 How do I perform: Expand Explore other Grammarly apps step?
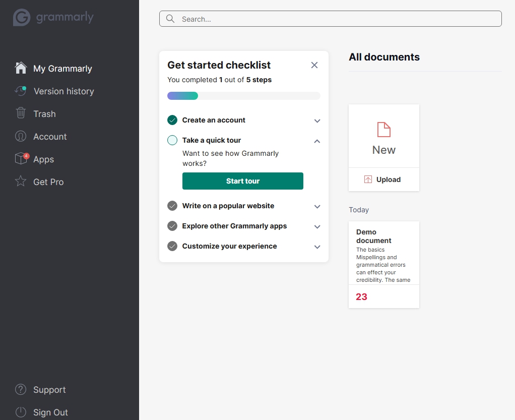coord(317,227)
